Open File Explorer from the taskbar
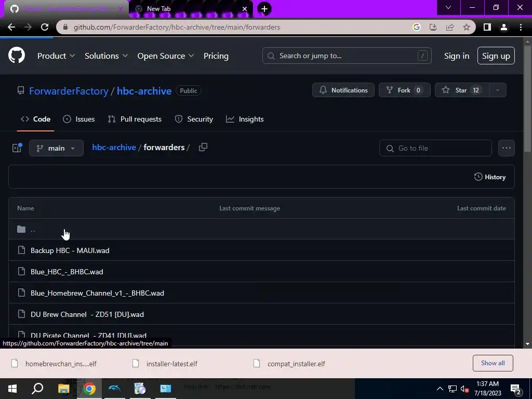 point(63,389)
